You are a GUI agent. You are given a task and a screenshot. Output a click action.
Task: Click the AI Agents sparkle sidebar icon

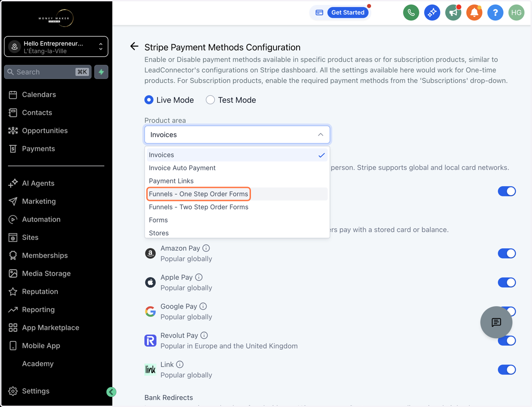pos(13,183)
